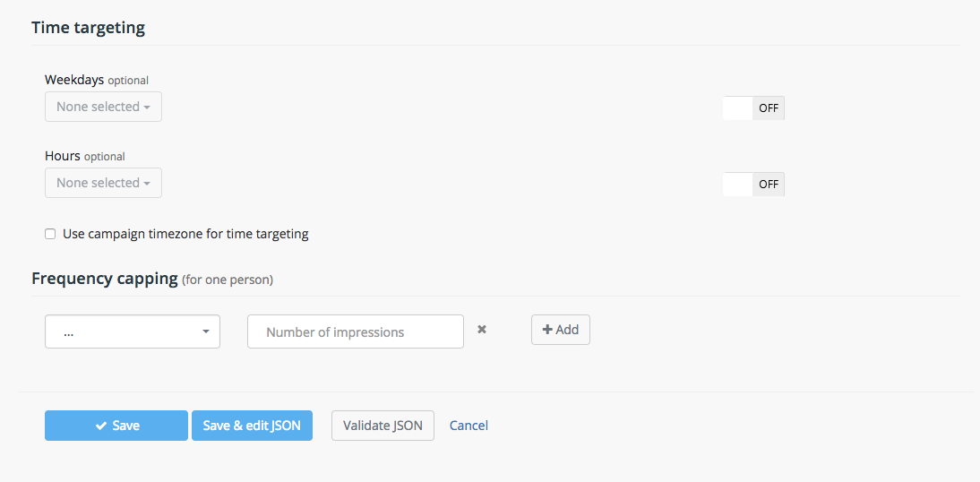
Task: Click the Weekdays dropdown caret arrow
Action: 147,108
